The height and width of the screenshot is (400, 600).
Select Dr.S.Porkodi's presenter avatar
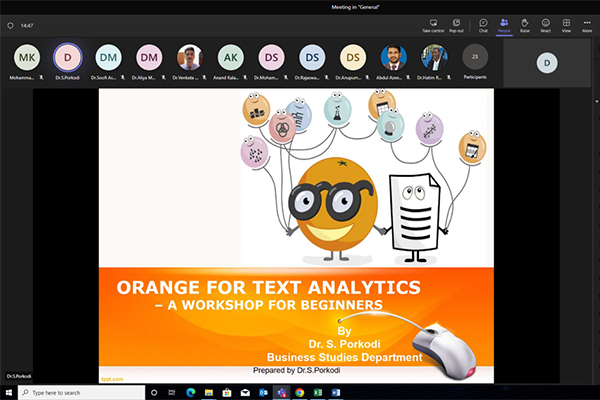coord(68,58)
